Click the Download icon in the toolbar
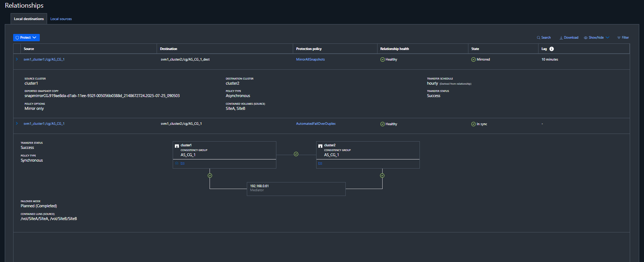The image size is (644, 262). pyautogui.click(x=561, y=38)
